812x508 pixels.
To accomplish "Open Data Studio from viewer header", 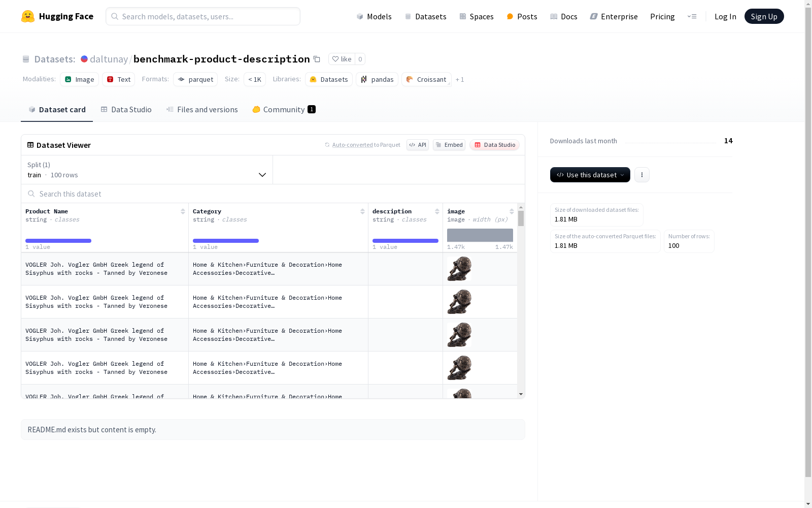I will (495, 145).
